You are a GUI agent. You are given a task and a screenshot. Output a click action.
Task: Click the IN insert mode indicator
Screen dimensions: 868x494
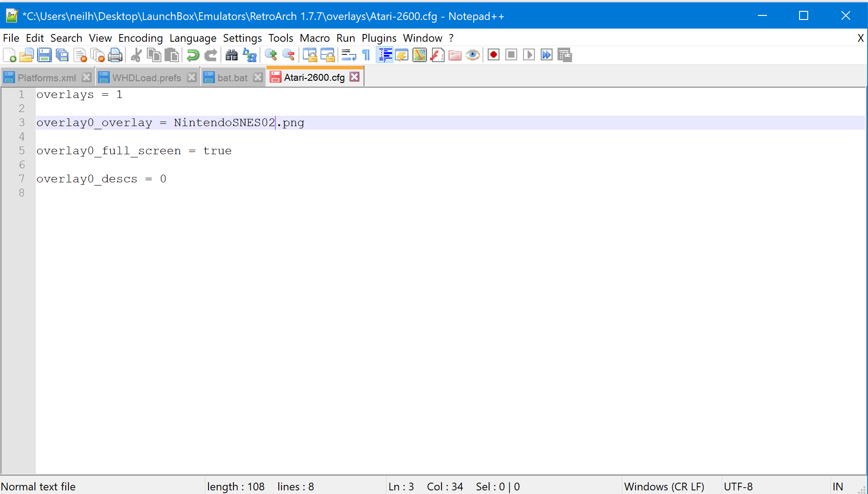coord(838,487)
